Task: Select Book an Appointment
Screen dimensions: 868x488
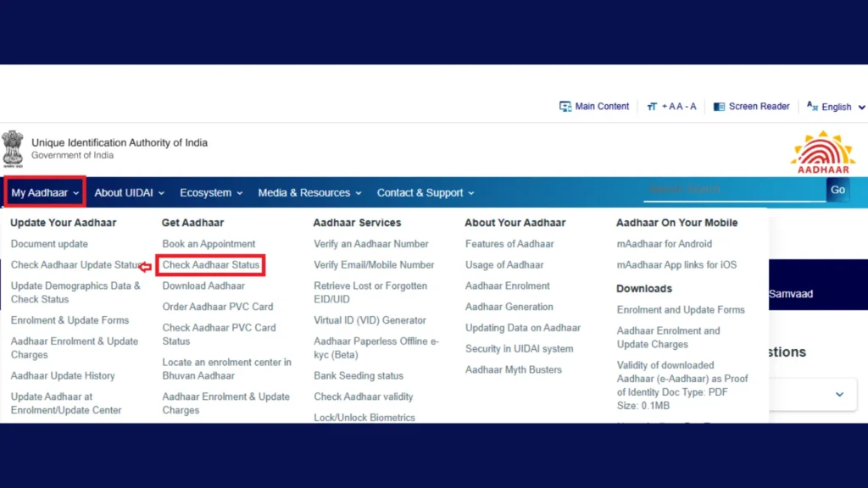Action: point(209,244)
